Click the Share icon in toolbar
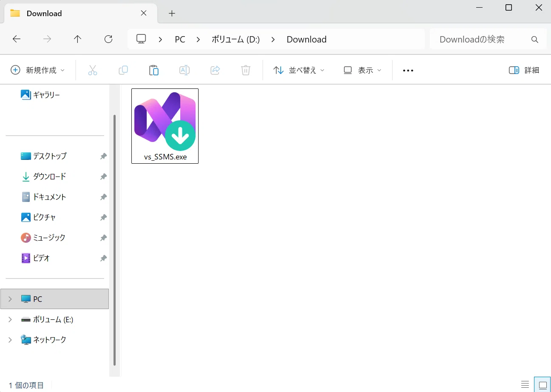This screenshot has height=392, width=551. (215, 70)
